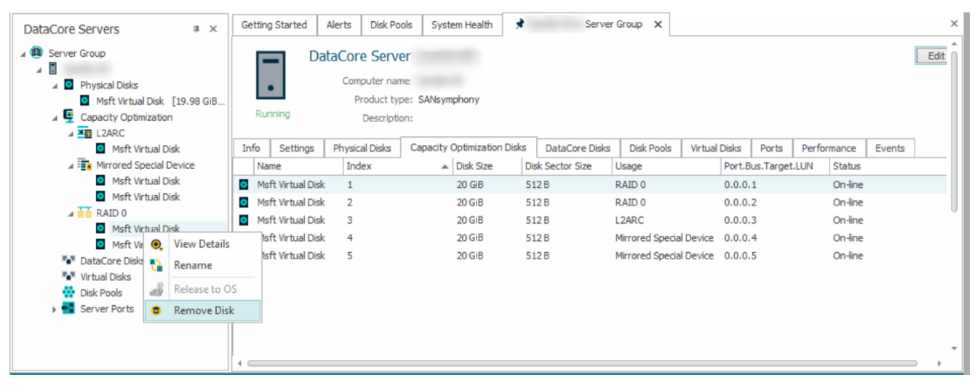The width and height of the screenshot is (980, 386).
Task: Click the L2ARC node icon
Action: coord(84,133)
